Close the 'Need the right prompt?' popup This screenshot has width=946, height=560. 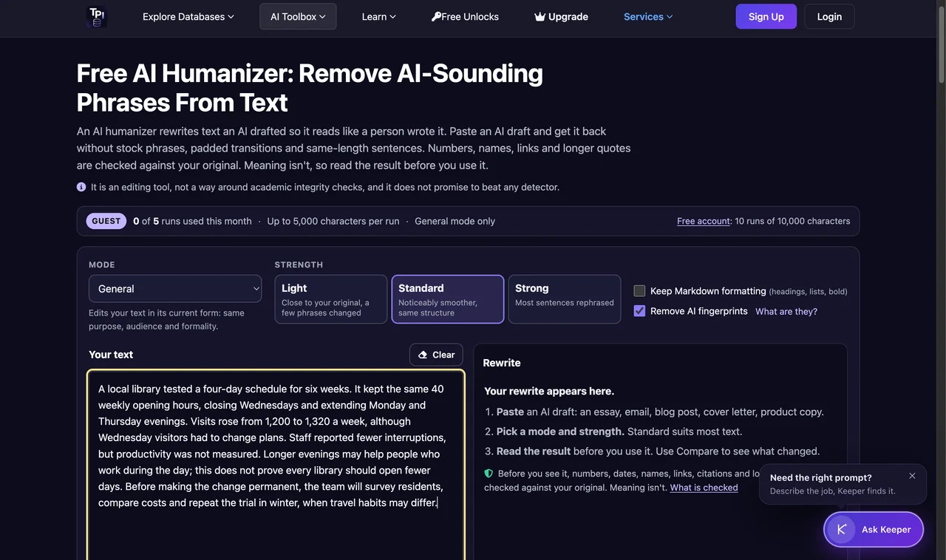(912, 476)
